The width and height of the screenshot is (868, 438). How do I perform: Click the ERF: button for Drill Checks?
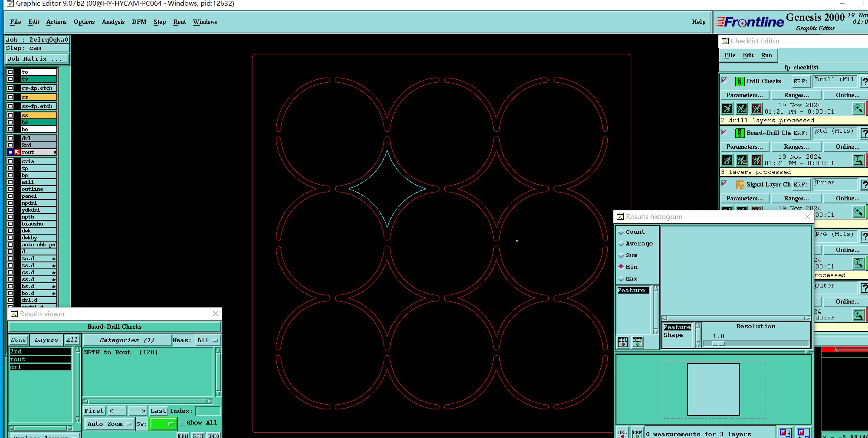(801, 81)
